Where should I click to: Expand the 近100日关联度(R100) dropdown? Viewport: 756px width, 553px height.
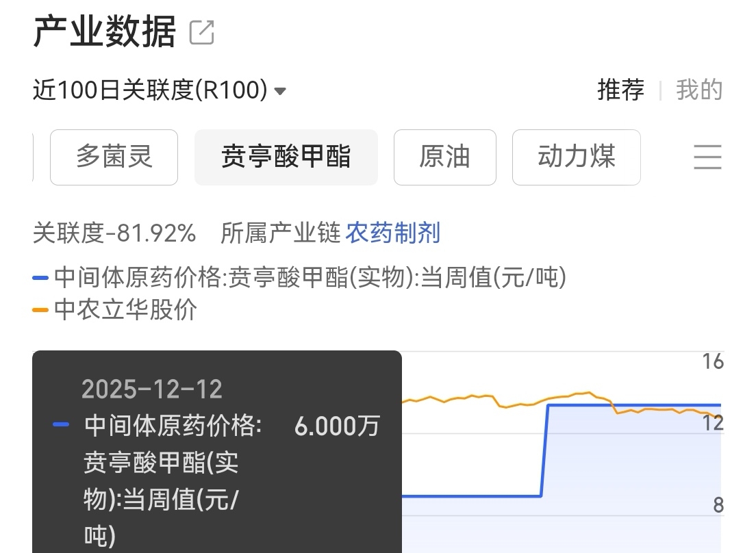160,90
